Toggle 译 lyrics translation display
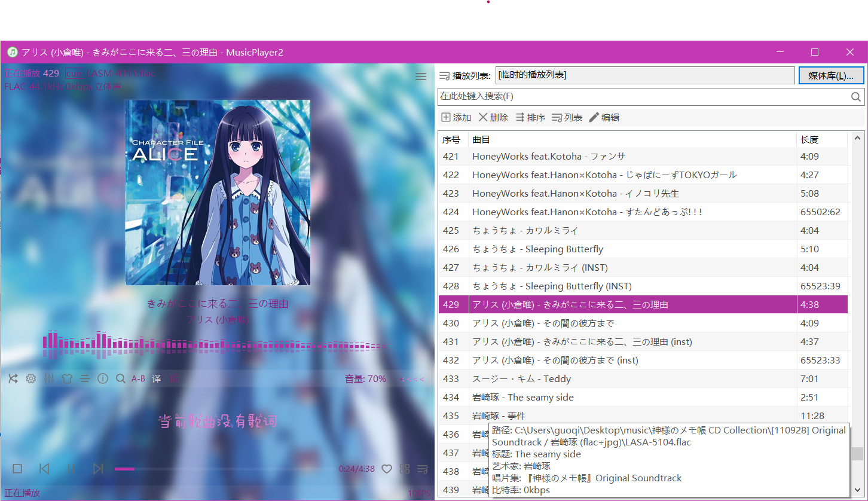 (156, 378)
